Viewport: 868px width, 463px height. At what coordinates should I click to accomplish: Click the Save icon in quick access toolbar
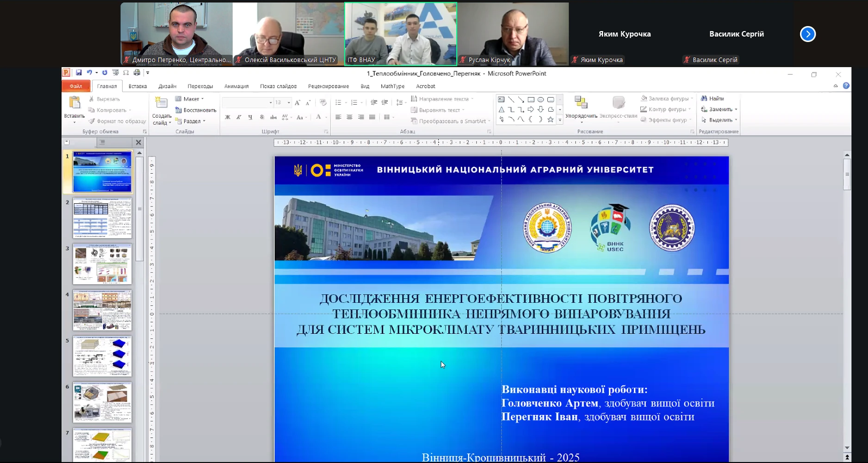[79, 73]
